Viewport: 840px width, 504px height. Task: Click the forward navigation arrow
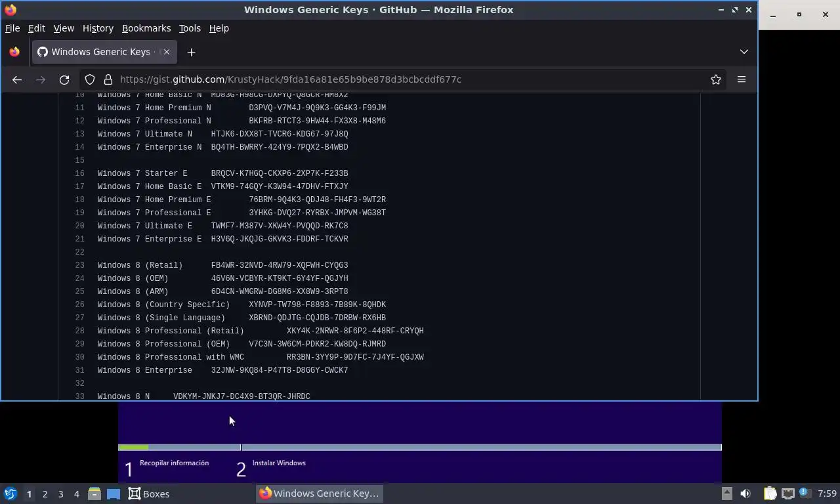click(41, 79)
